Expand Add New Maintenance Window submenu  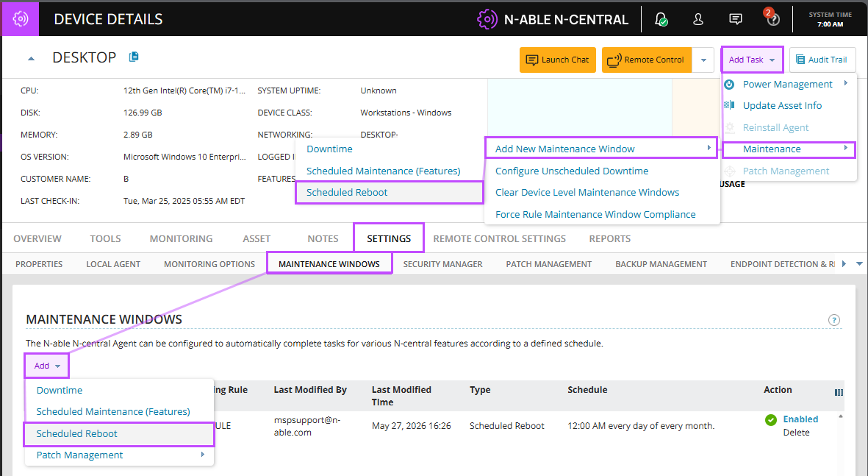[601, 149]
